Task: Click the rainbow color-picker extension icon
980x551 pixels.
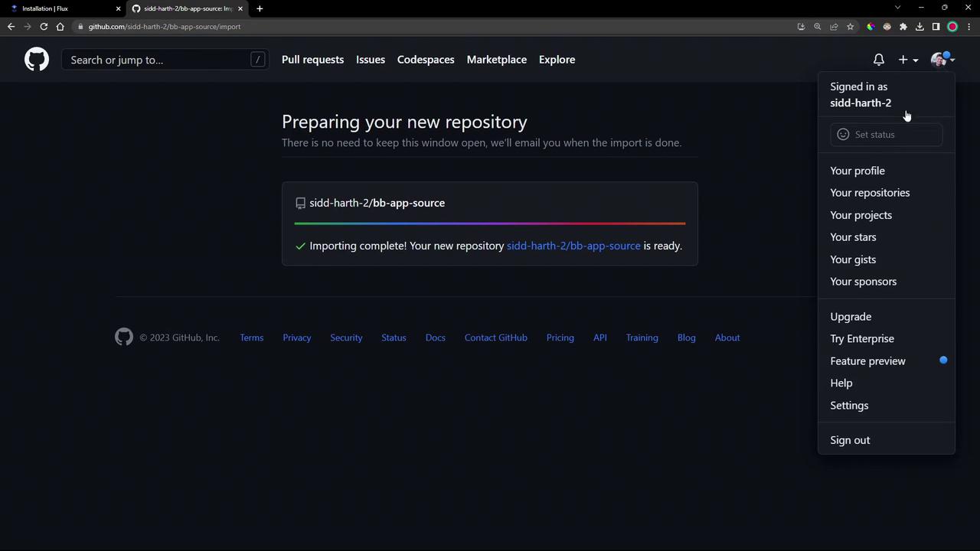Action: [x=871, y=27]
